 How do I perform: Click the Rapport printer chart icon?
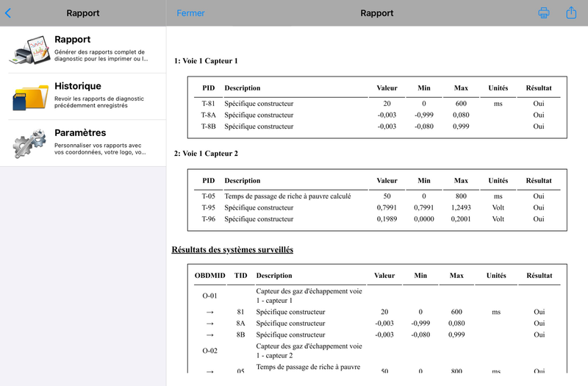[30, 49]
